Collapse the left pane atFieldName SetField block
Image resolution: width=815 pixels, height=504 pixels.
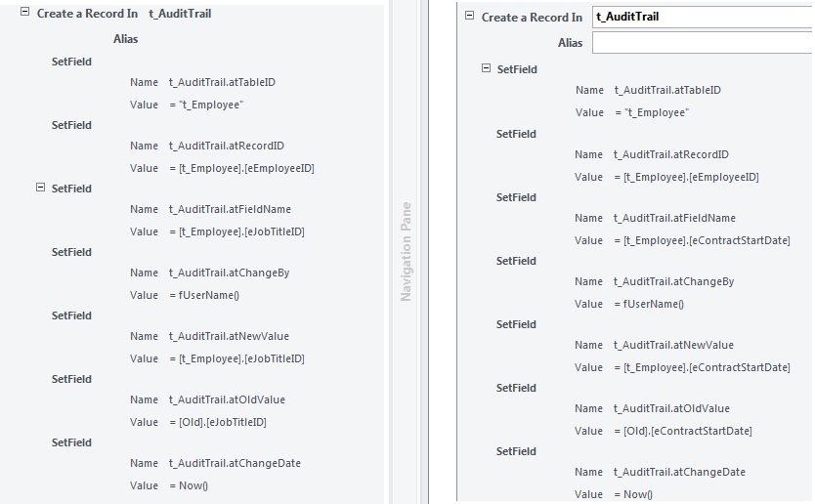pos(40,188)
